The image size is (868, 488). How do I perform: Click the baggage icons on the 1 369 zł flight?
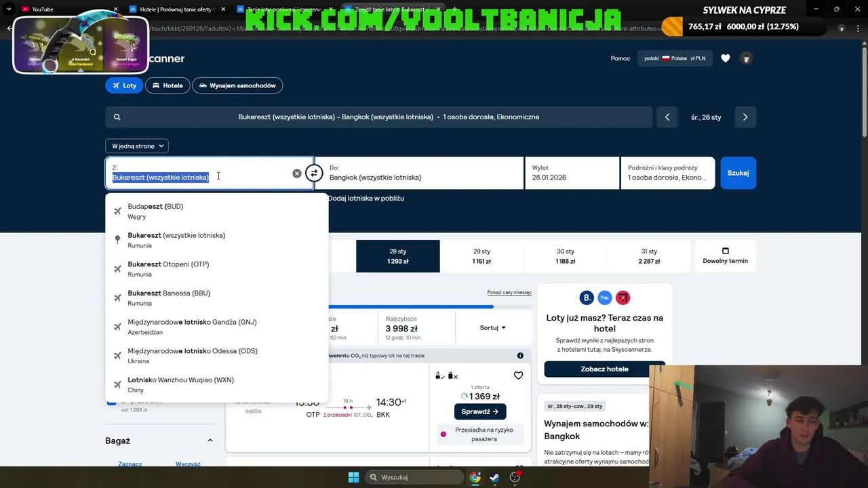tap(447, 376)
